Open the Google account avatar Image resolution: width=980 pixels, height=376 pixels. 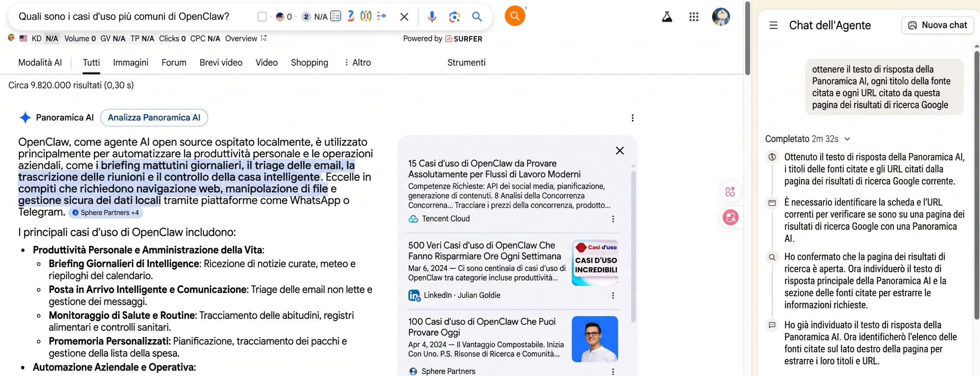tap(721, 17)
